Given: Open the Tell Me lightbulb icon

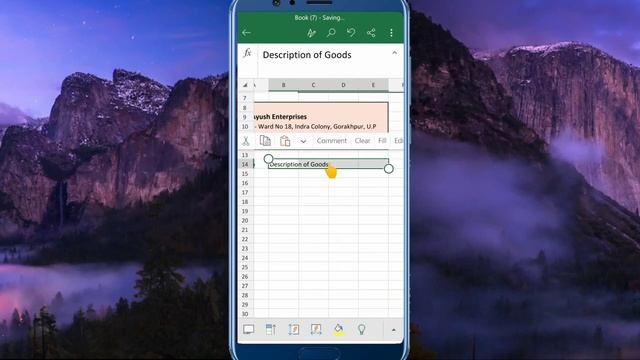Looking at the screenshot, I should 361,329.
